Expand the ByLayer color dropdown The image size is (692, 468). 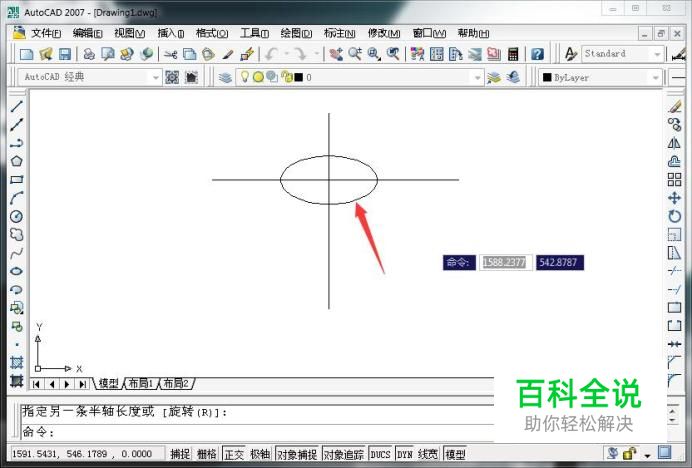point(655,78)
